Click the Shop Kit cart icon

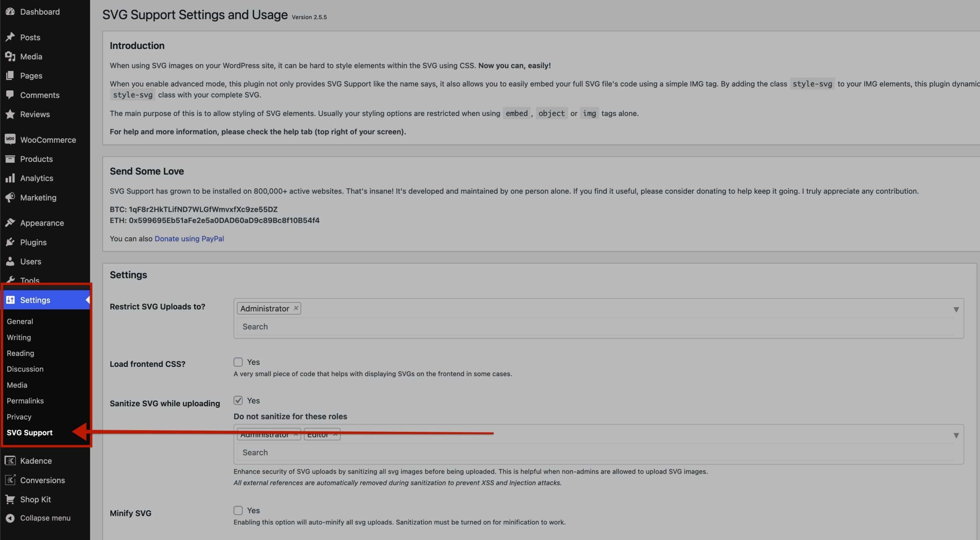(10, 499)
